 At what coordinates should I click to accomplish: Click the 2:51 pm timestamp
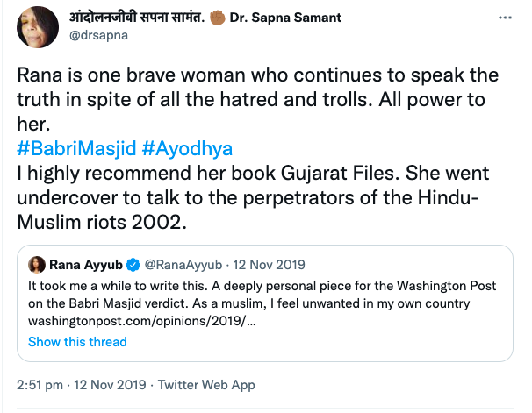(39, 384)
